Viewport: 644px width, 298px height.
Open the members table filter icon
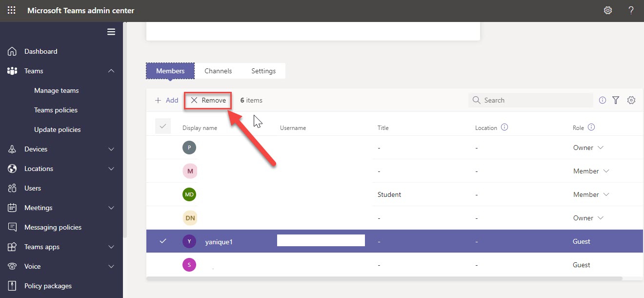(x=616, y=100)
